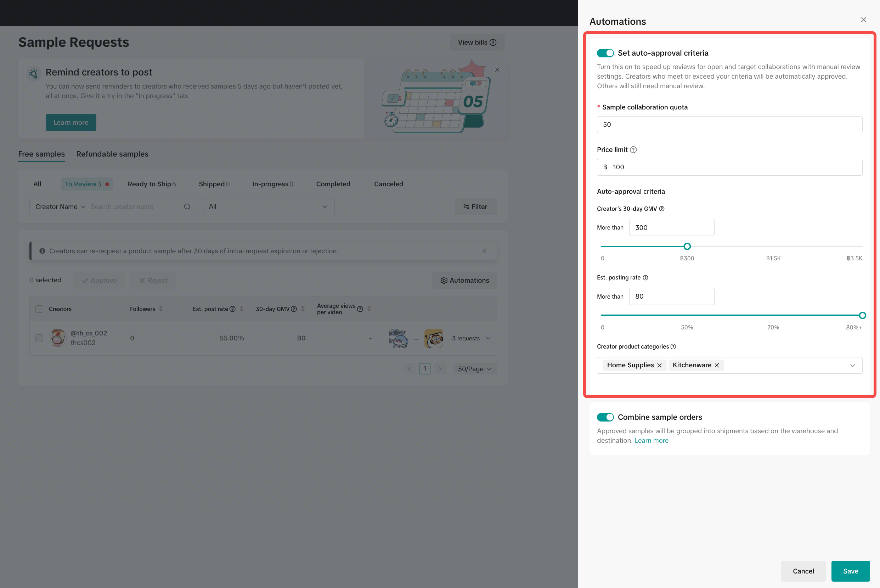Click Creator's 30-day GMV info icon
Viewport: 880px width, 588px height.
click(x=662, y=209)
